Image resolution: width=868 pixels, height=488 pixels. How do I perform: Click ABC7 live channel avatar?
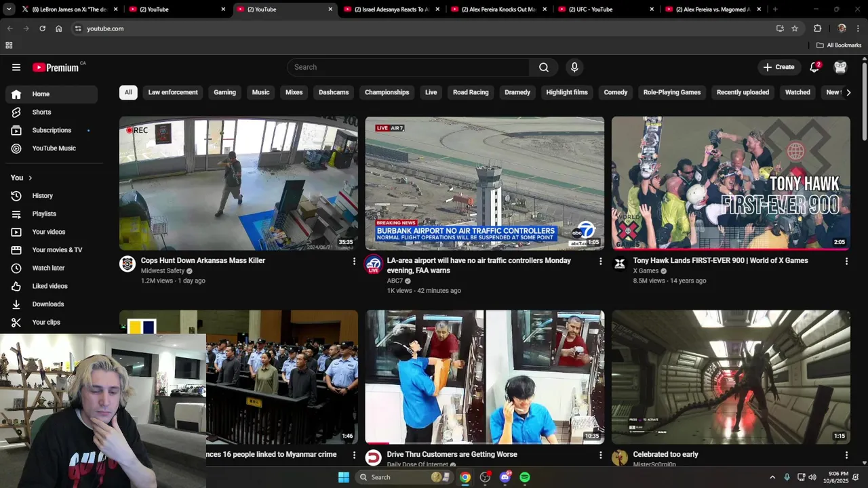[373, 264]
